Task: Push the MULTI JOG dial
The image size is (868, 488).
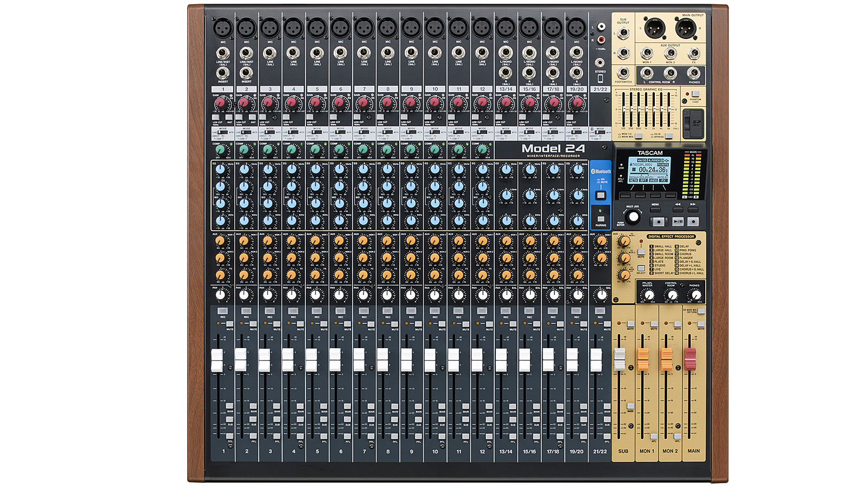Action: [633, 217]
